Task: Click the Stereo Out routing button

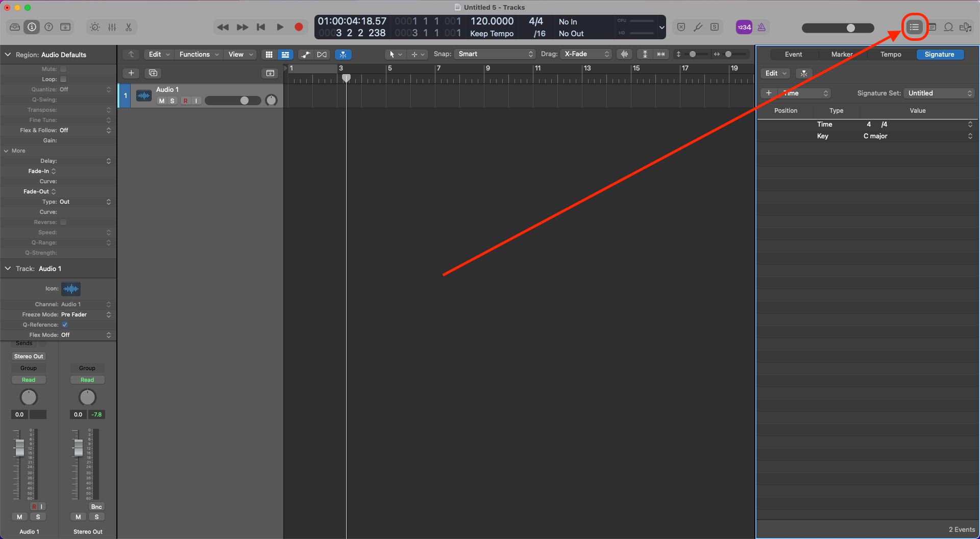Action: click(x=28, y=356)
